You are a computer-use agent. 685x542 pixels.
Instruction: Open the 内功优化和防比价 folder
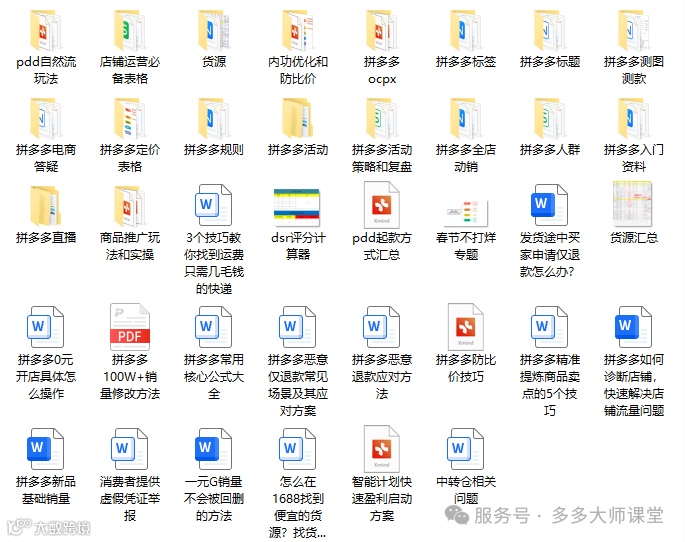point(298,31)
